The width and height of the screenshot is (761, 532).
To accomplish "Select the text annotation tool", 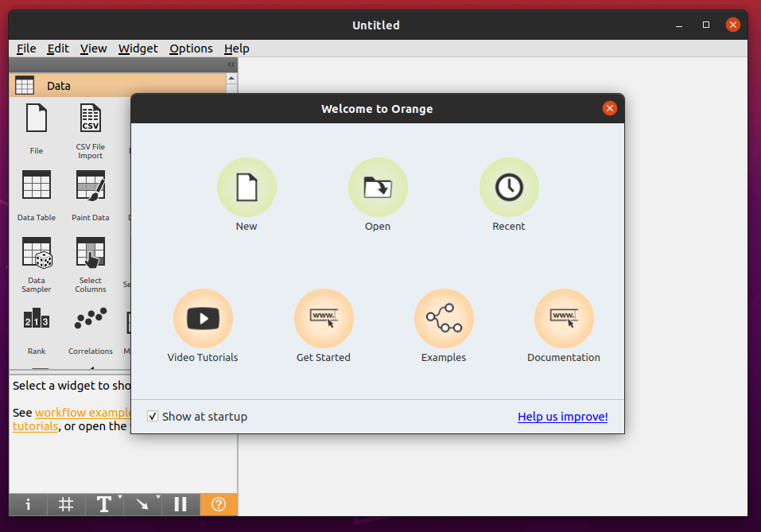I will coord(103,505).
